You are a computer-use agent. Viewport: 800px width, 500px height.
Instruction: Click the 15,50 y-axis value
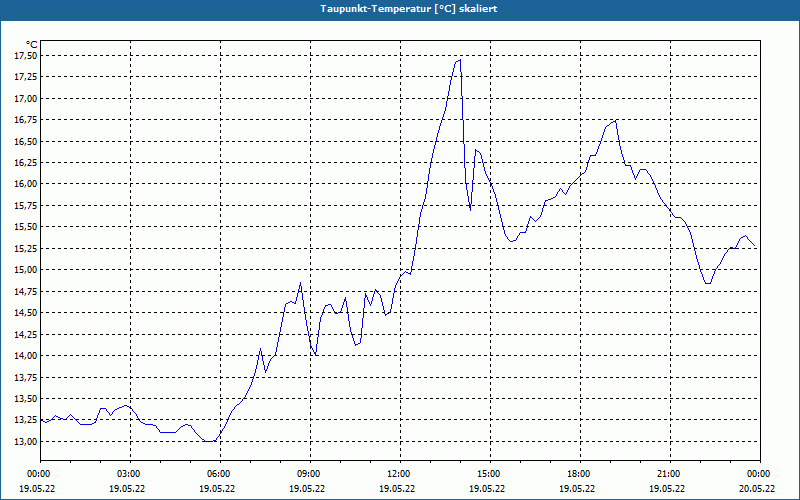(27, 227)
